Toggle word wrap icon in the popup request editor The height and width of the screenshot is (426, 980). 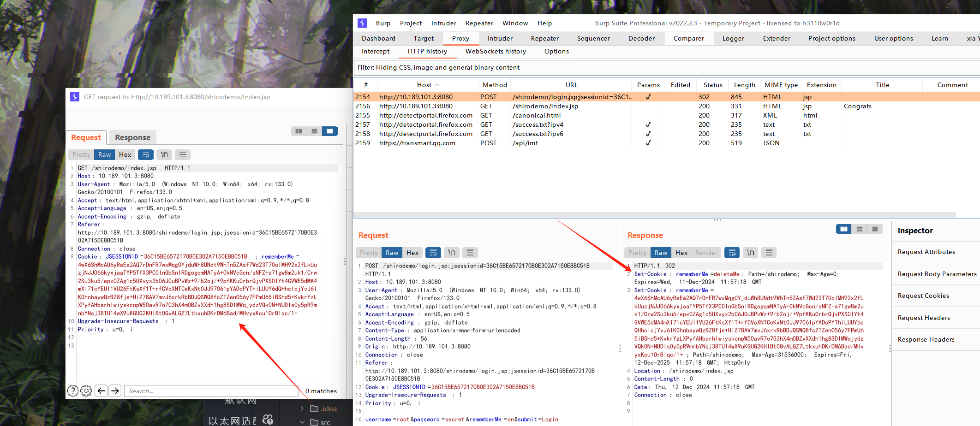146,154
